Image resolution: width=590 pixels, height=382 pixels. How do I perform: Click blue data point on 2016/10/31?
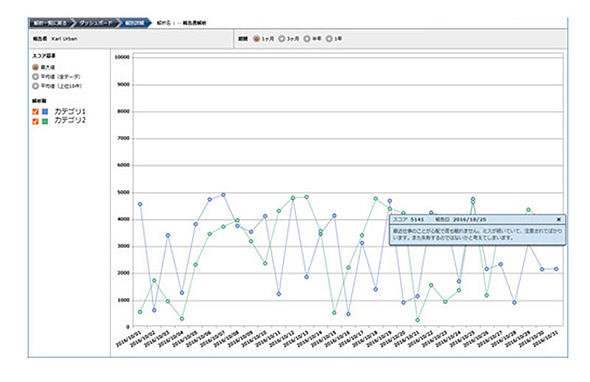pyautogui.click(x=556, y=269)
